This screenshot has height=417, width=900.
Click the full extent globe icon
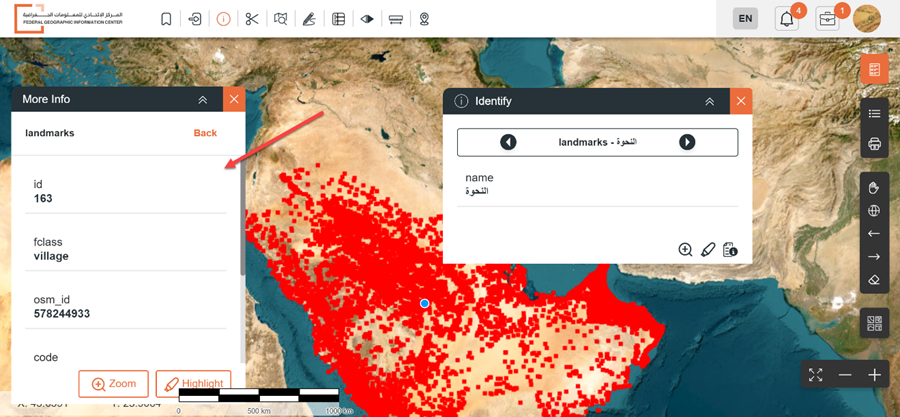coord(874,211)
